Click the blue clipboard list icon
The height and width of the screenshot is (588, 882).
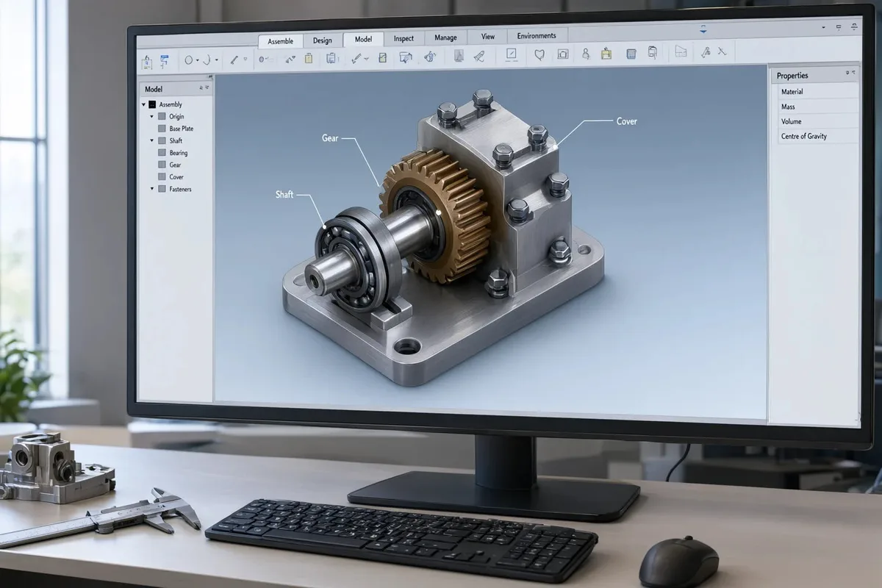(331, 58)
